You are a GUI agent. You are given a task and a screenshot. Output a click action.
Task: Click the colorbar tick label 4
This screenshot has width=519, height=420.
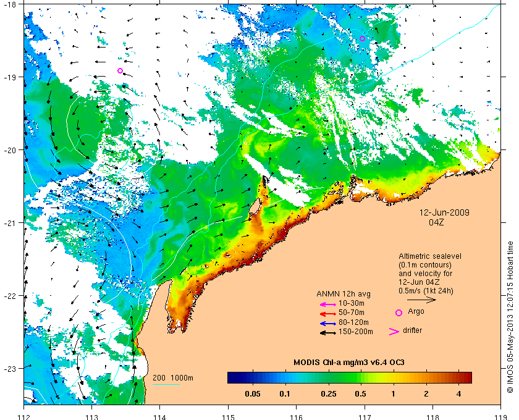(458, 394)
